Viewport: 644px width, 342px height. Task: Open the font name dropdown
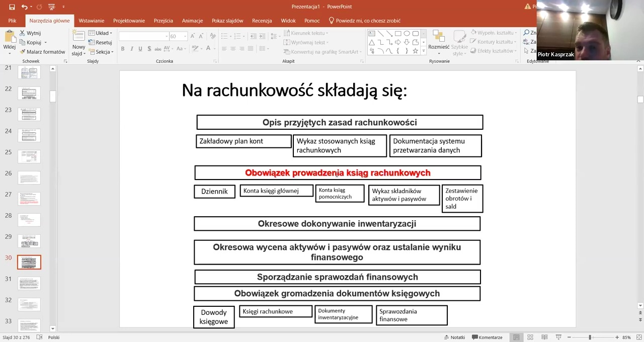click(x=167, y=36)
